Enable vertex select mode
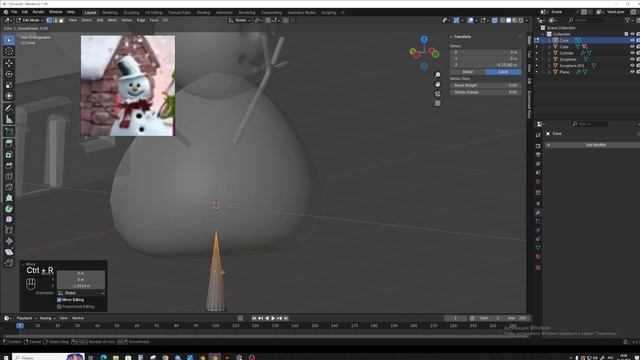The height and width of the screenshot is (360, 640). 49,20
